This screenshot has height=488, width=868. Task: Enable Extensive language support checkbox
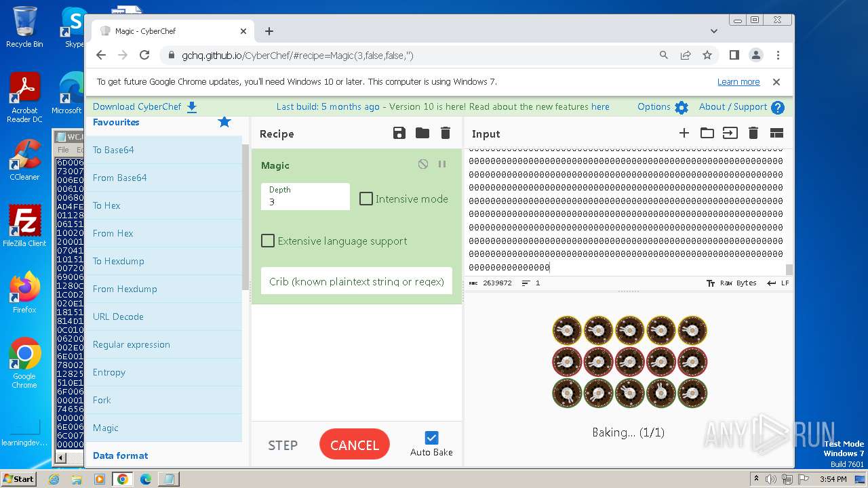(x=268, y=241)
